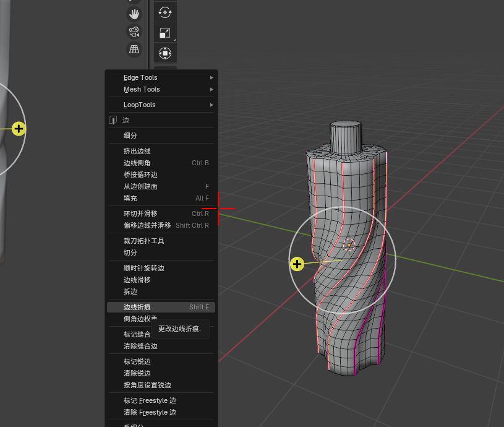The width and height of the screenshot is (504, 427).
Task: Click the yellow plus handle on the mesh
Action: click(x=297, y=264)
